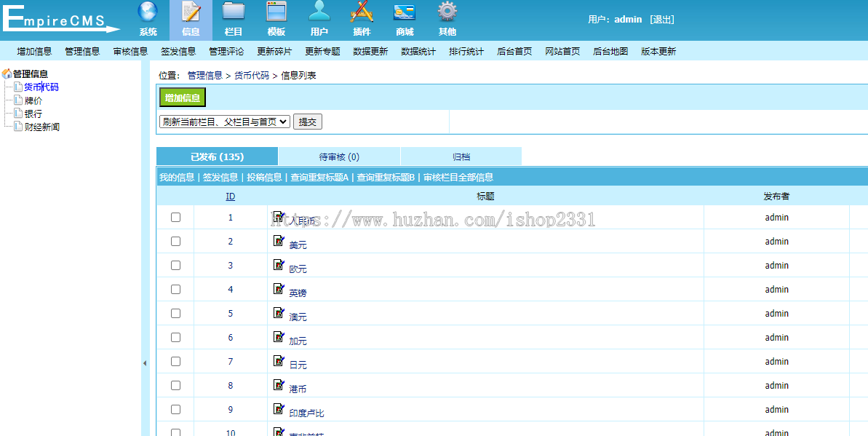Collapse sidebar with the left arrow handle
Viewport: 868px width, 436px height.
[145, 363]
